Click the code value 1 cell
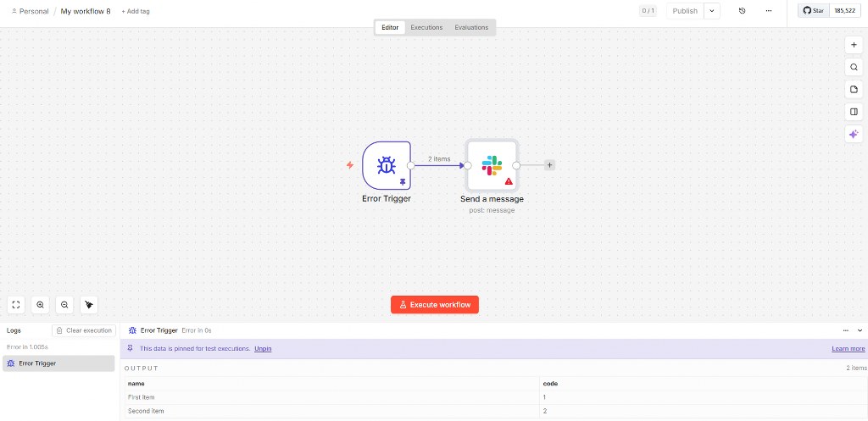The image size is (868, 421). (703, 397)
